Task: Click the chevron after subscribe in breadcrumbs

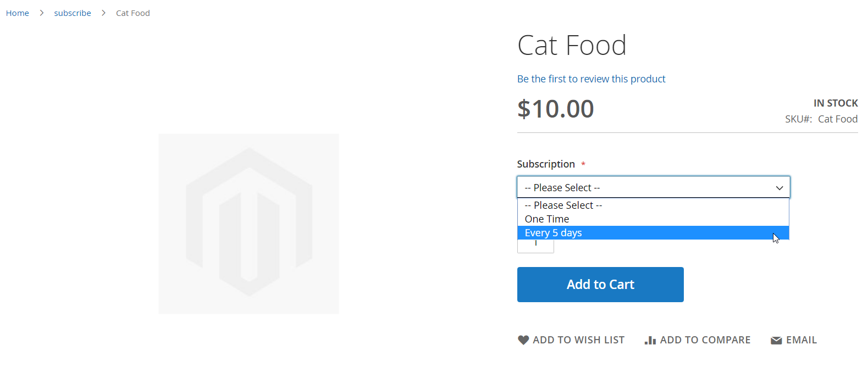Action: (103, 13)
